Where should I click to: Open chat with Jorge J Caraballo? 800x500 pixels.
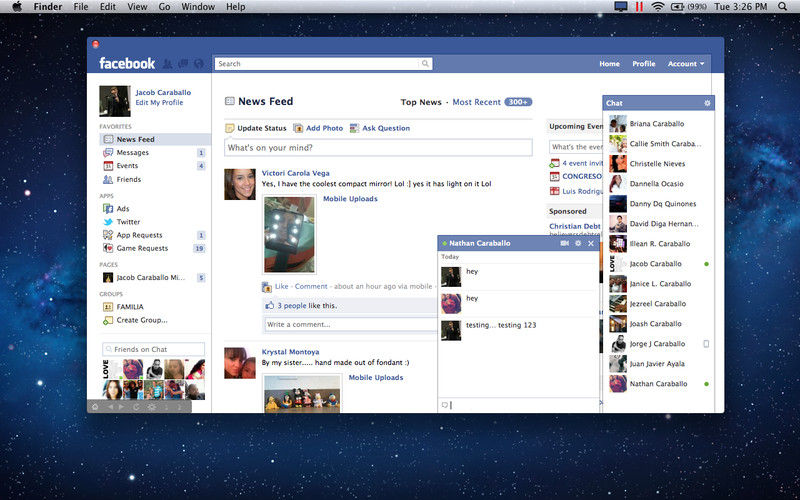[658, 344]
